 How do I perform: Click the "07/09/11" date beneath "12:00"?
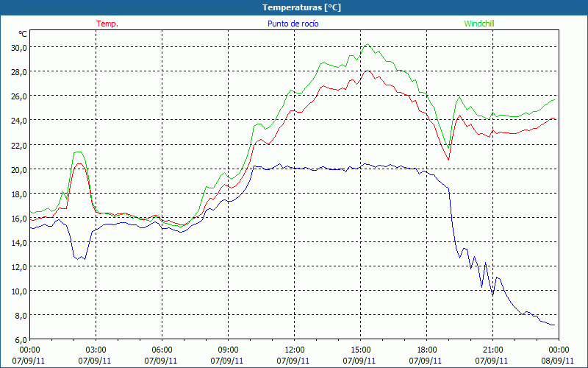click(x=293, y=361)
